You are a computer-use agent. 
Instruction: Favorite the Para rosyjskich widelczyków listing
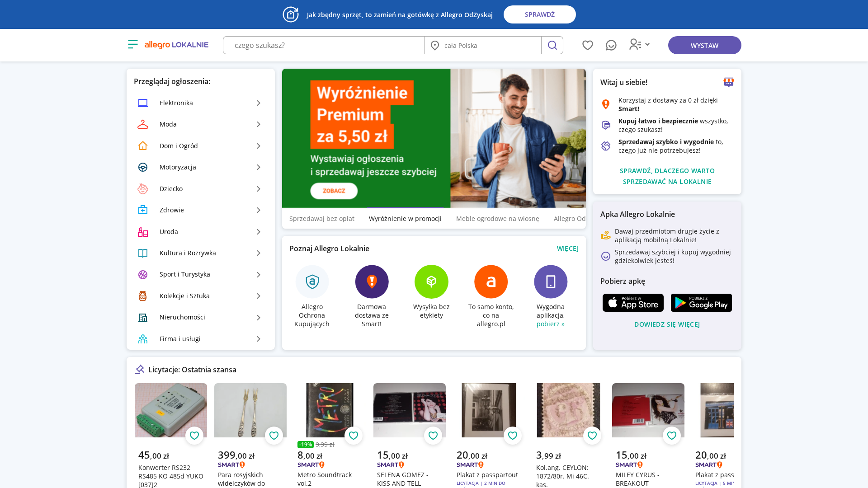pos(274,436)
